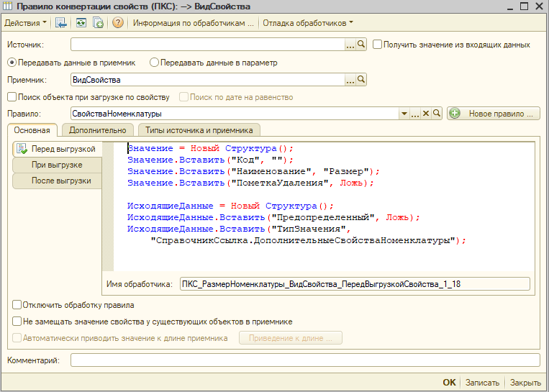
Task: Click the code line with "ПометкаУдаления"
Action: pos(250,183)
